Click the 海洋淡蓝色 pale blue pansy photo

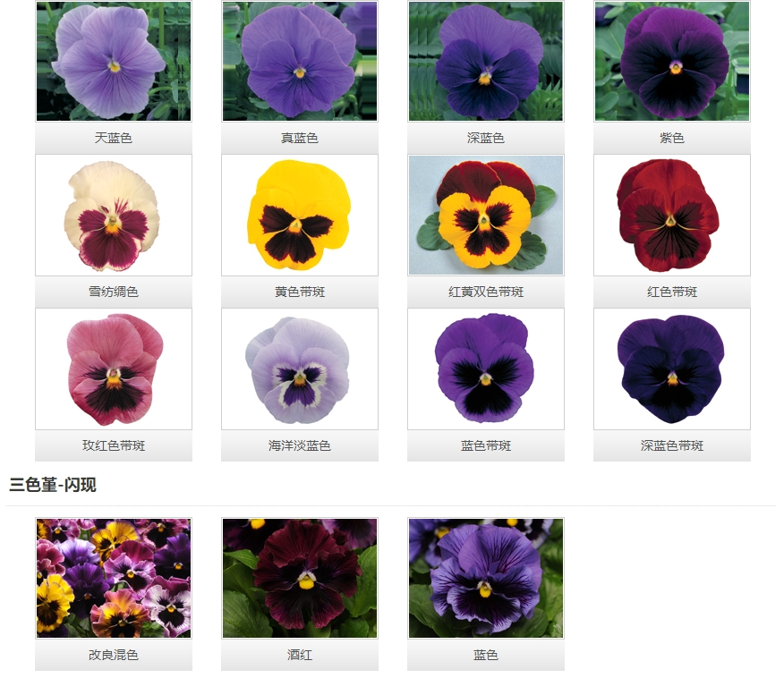pos(300,369)
